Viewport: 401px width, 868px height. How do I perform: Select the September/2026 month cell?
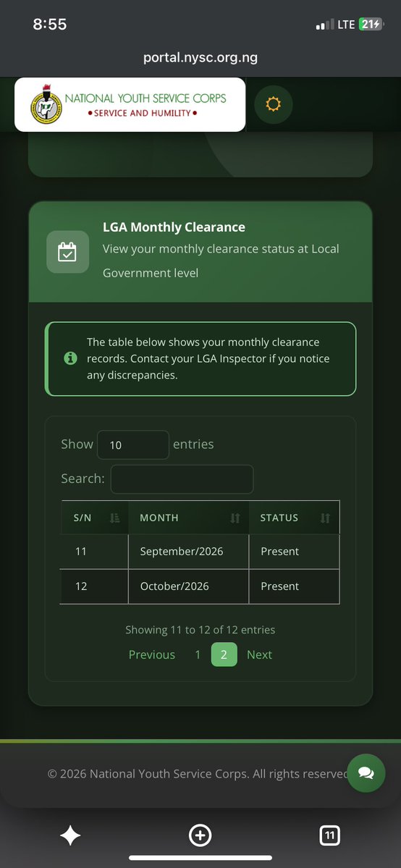click(188, 552)
